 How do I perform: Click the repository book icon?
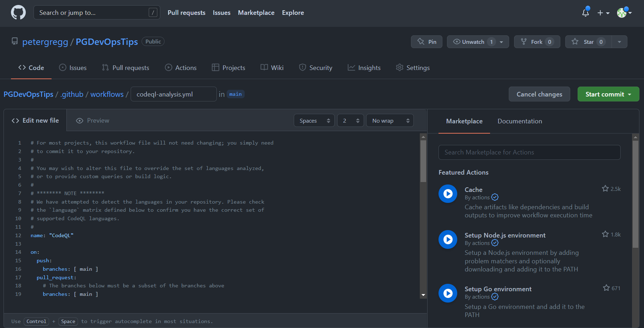[x=14, y=41]
